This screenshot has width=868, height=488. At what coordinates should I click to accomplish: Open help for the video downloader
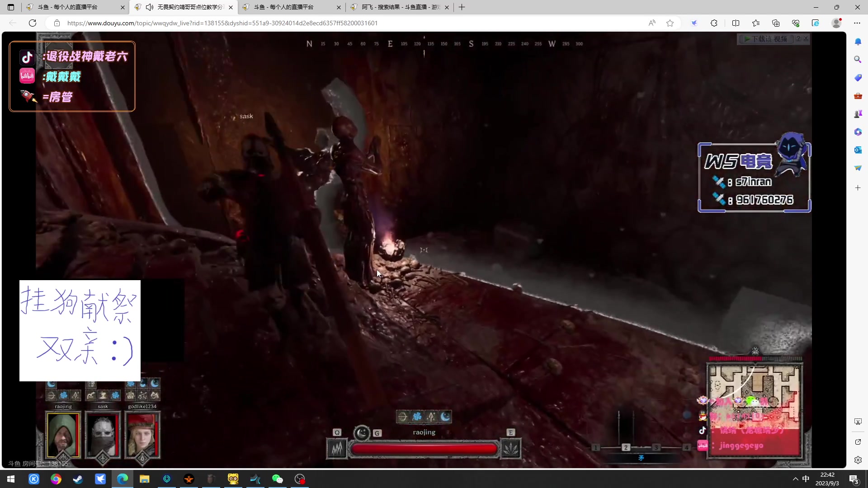(x=798, y=39)
